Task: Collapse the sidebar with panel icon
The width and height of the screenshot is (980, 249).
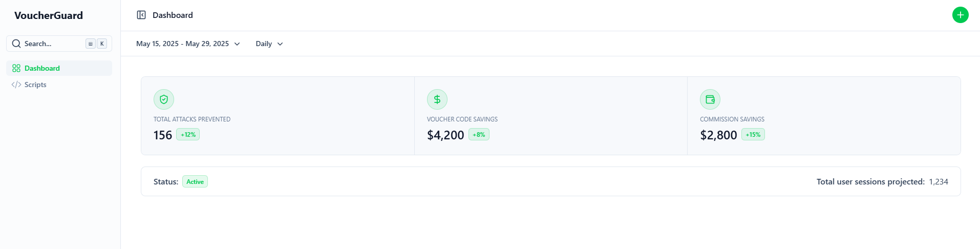Action: point(141,15)
